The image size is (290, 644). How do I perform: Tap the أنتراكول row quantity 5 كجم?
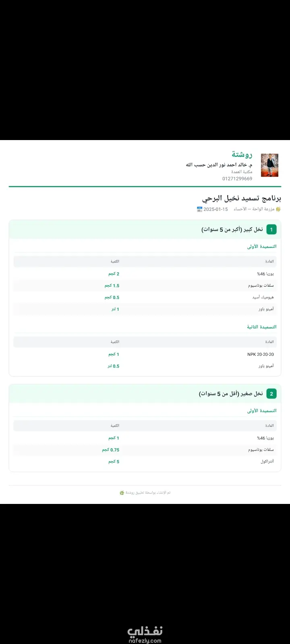coord(114,462)
